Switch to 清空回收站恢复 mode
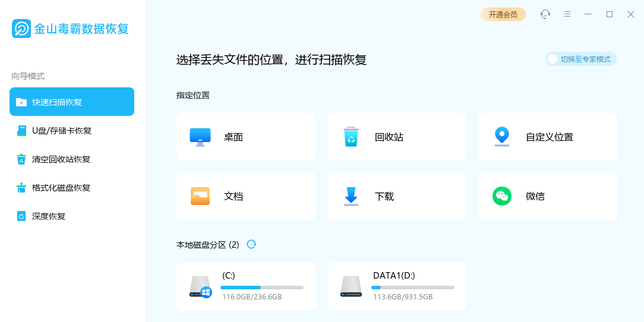 [x=72, y=159]
